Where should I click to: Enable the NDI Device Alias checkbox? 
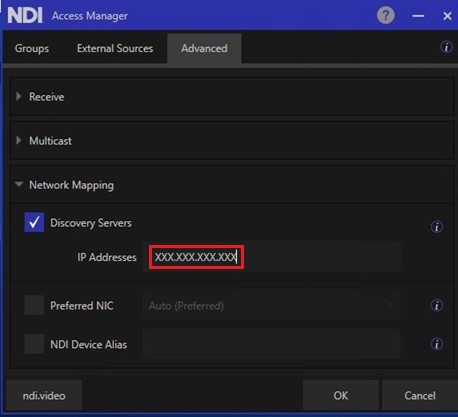click(x=34, y=344)
